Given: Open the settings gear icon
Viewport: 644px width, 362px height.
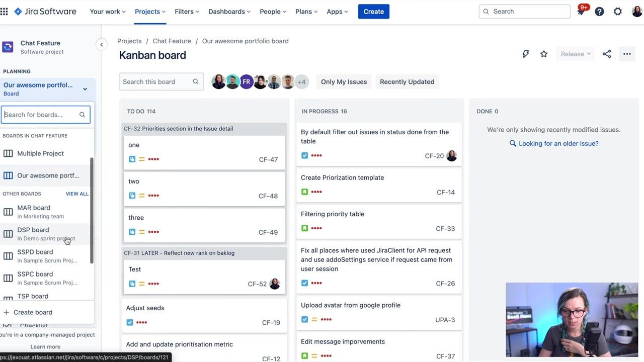Looking at the screenshot, I should point(618,12).
